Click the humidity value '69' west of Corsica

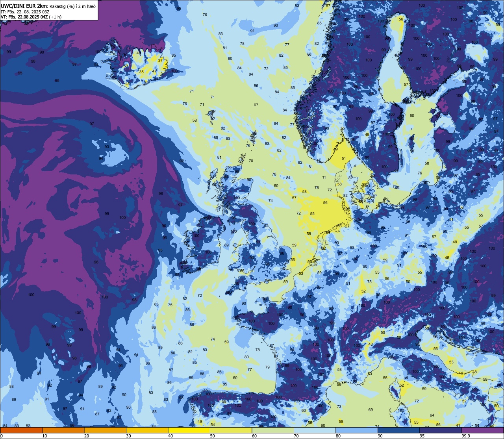point(371,410)
